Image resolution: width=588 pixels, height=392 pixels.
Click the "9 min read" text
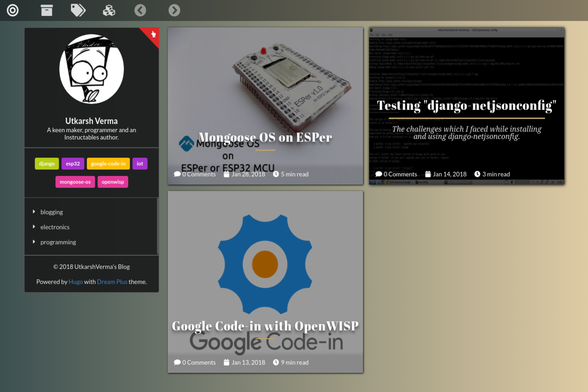[295, 362]
